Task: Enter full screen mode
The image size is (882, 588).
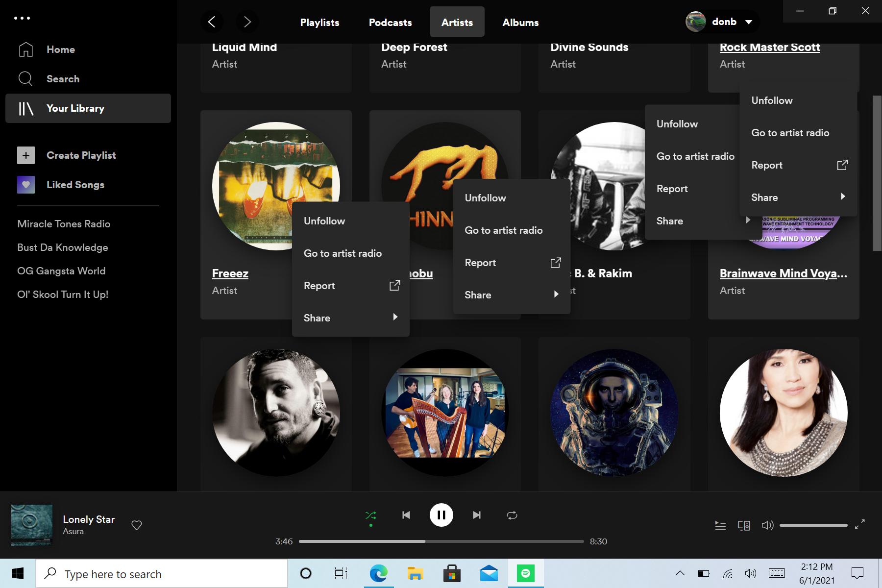Action: pos(860,525)
